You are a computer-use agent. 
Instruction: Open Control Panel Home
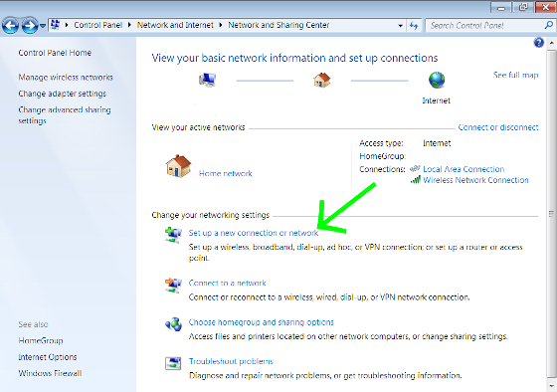pos(55,53)
